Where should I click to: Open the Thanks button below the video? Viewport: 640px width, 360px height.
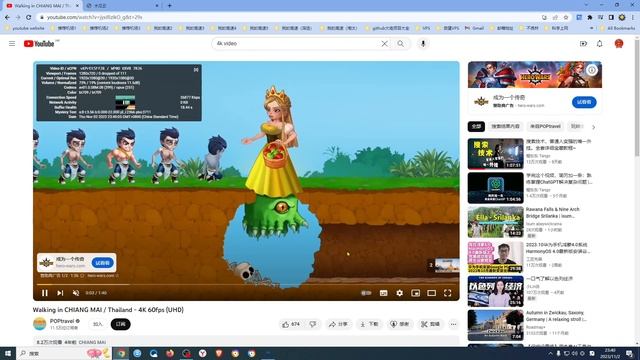(x=400, y=324)
